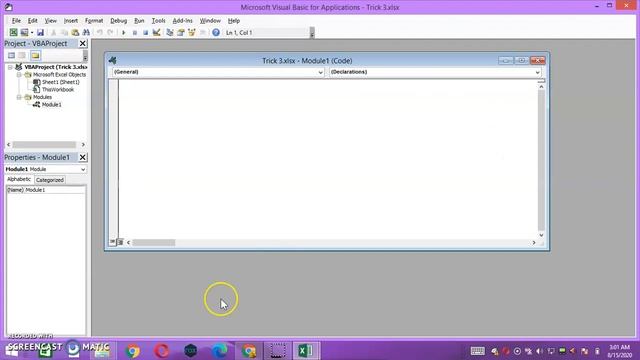Collapse the VBAProject (Trick 3.xlsx) tree node

coord(10,67)
